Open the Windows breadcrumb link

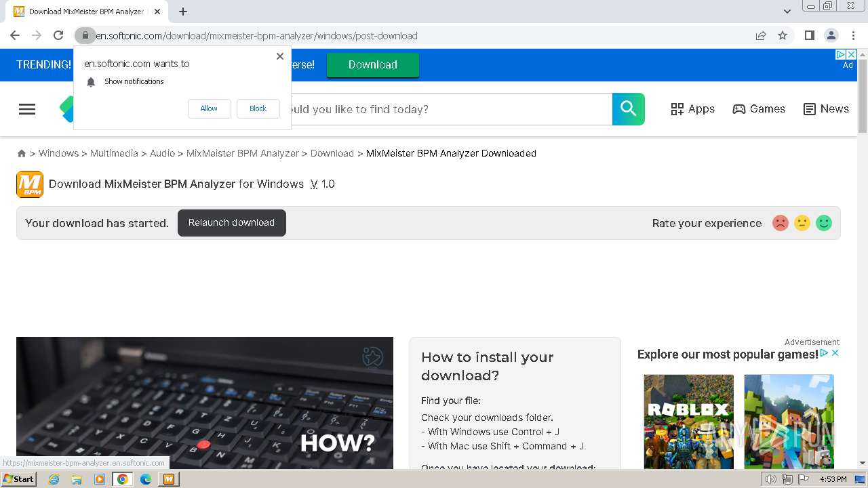(58, 153)
